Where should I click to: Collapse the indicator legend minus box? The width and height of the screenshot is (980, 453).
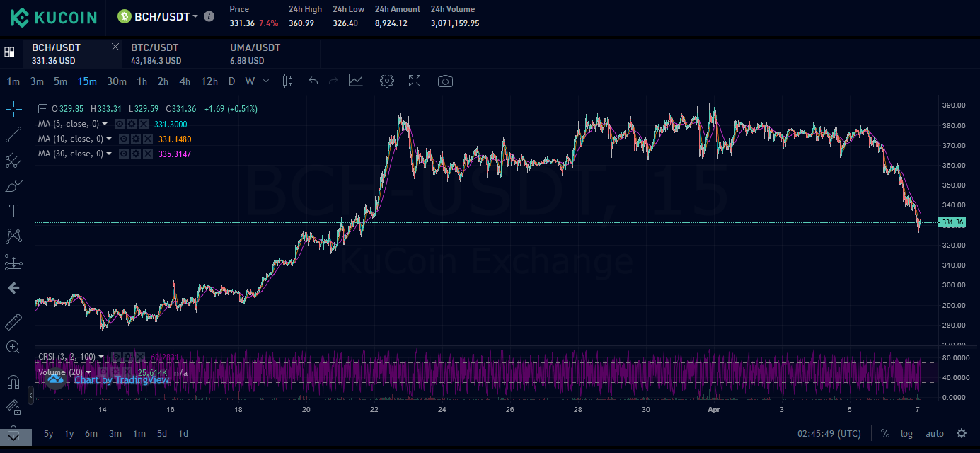coord(43,109)
